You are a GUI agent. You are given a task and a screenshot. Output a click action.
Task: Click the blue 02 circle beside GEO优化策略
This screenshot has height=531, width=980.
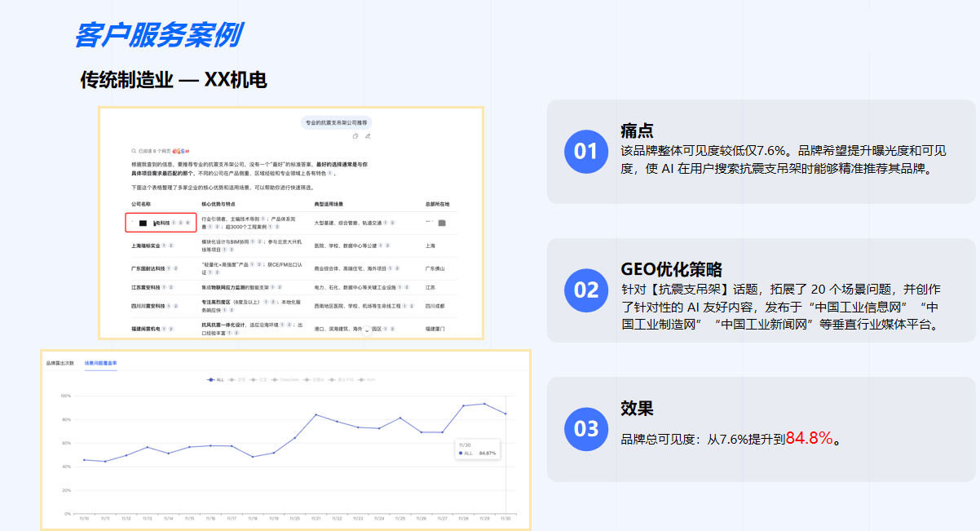pyautogui.click(x=586, y=290)
